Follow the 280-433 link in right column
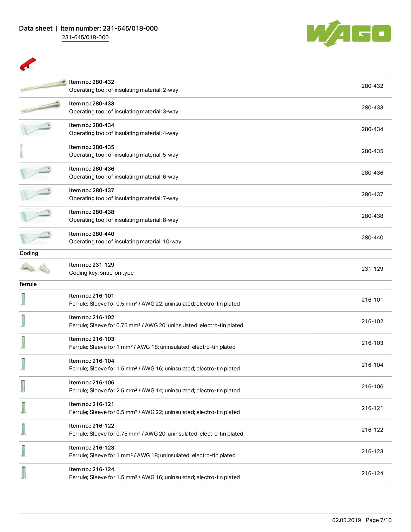This screenshot has width=411, height=532. (x=372, y=108)
